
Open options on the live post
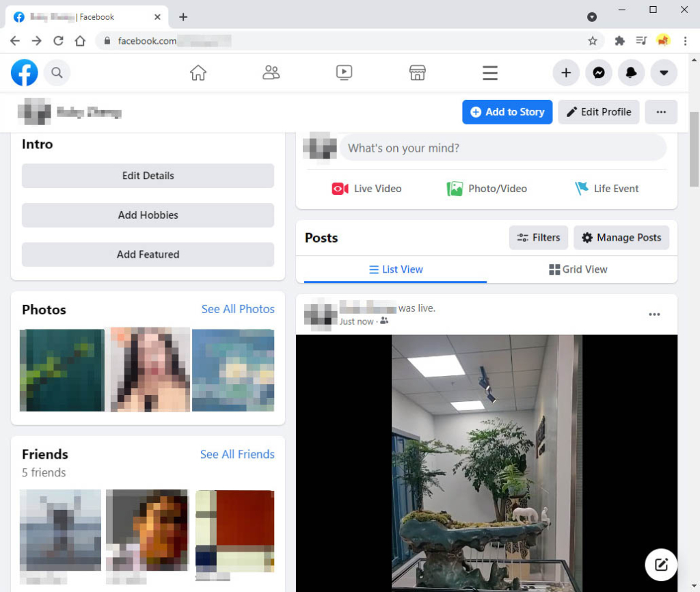[x=654, y=314]
